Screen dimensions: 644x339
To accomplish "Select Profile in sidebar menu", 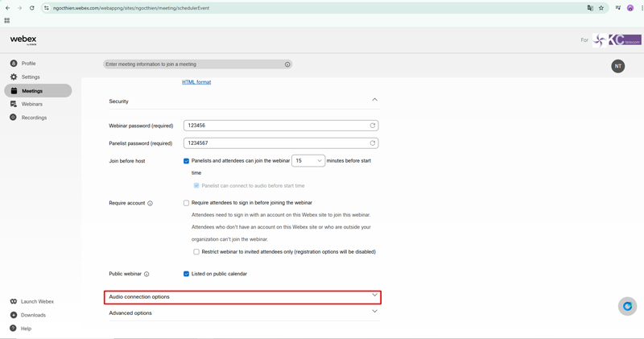I will (28, 64).
